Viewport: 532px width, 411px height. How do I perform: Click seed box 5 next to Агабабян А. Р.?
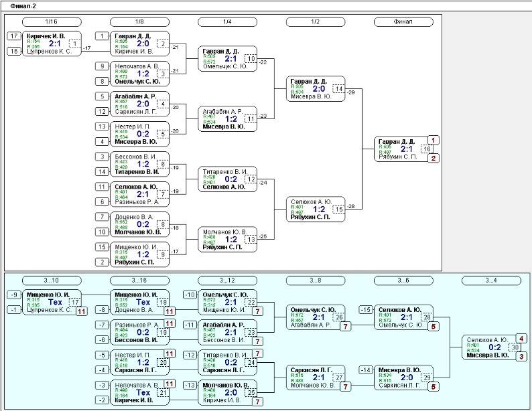click(x=102, y=96)
